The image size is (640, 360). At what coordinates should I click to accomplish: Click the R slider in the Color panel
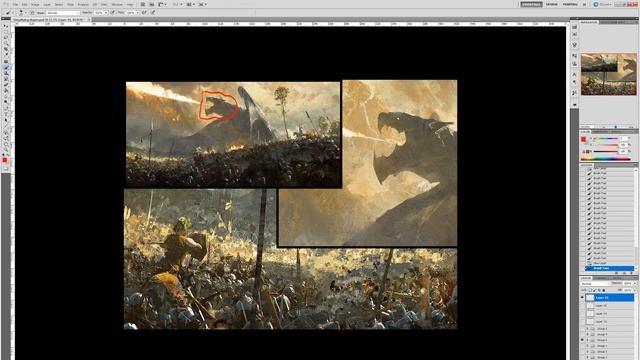coord(606,138)
